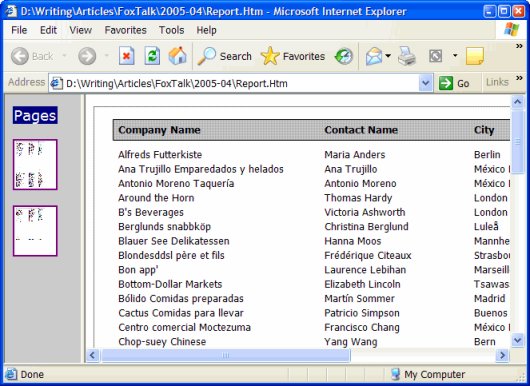Open the View menu

[x=80, y=30]
